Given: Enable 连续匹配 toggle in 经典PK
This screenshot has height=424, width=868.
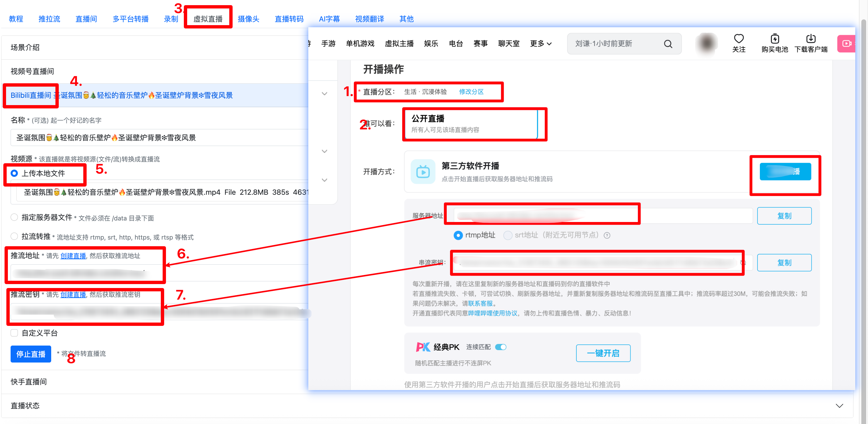Looking at the screenshot, I should coord(501,346).
